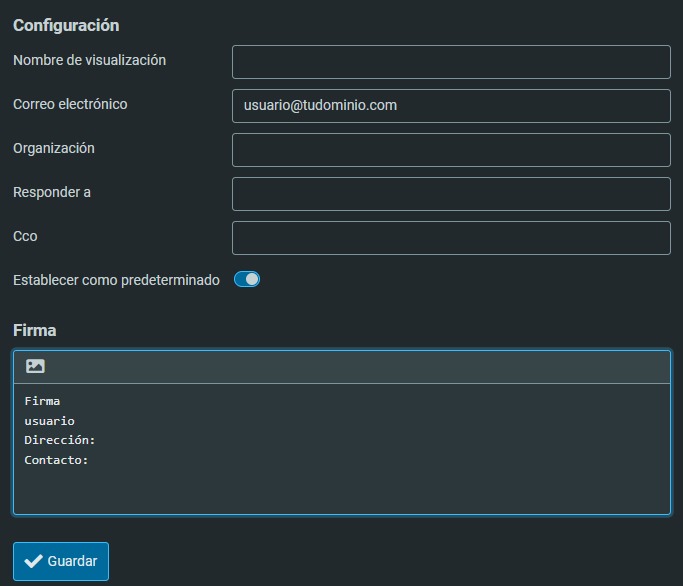683x586 pixels.
Task: Focus the Cco input box
Action: tap(451, 238)
